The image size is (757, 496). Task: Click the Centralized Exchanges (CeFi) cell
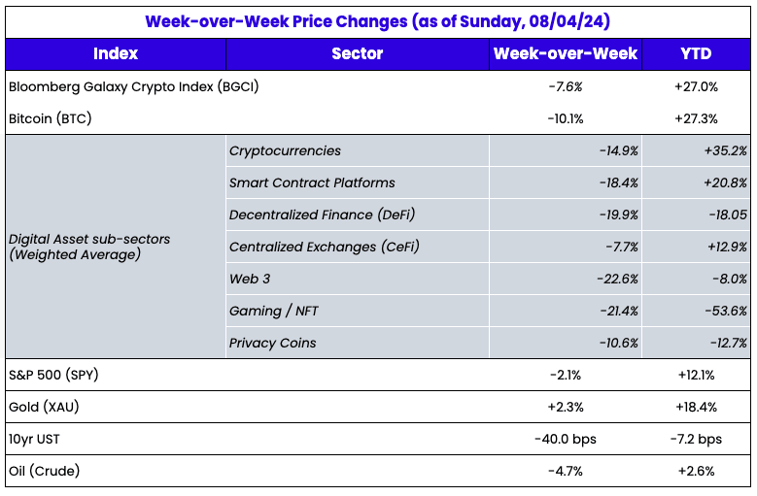[x=324, y=247]
